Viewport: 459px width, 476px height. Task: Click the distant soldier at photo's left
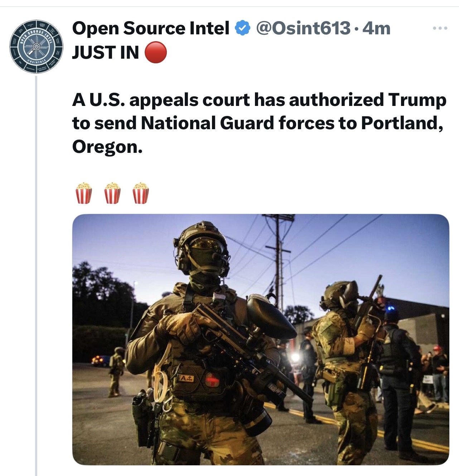pyautogui.click(x=116, y=371)
